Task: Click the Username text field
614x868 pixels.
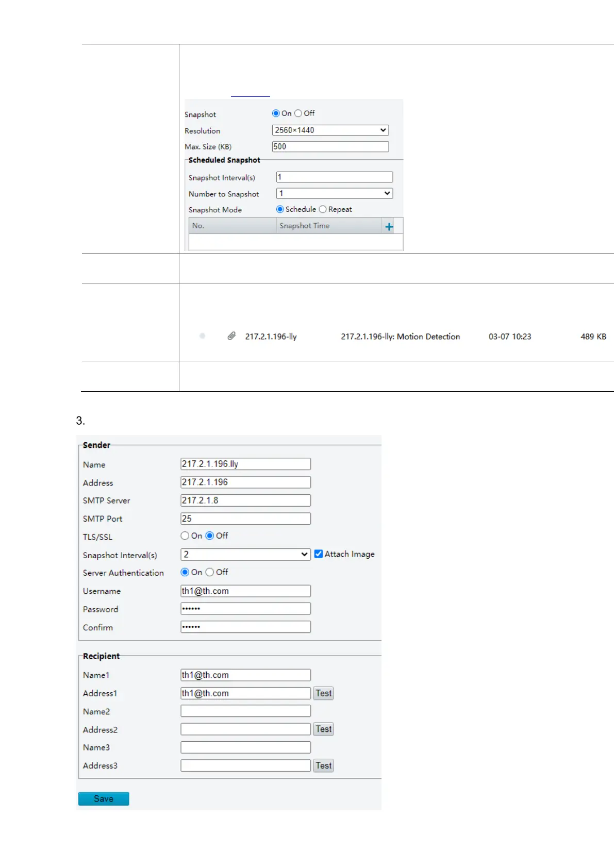Action: 245,591
